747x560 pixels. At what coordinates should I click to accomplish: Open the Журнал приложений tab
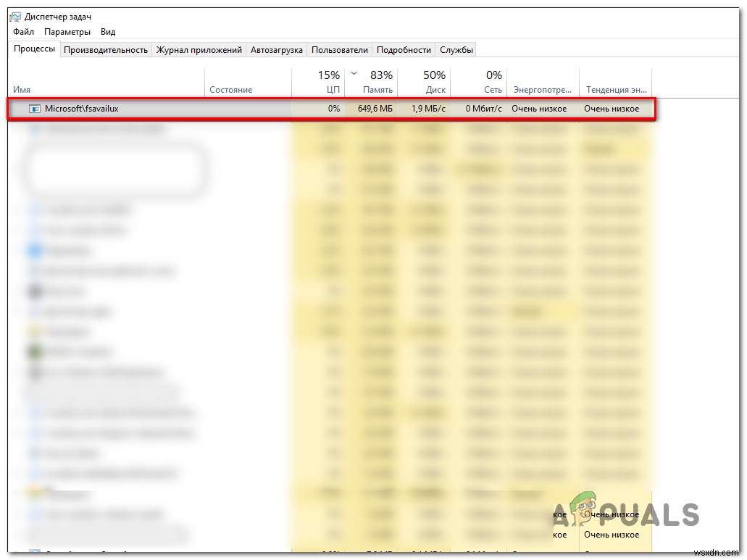[x=199, y=49]
